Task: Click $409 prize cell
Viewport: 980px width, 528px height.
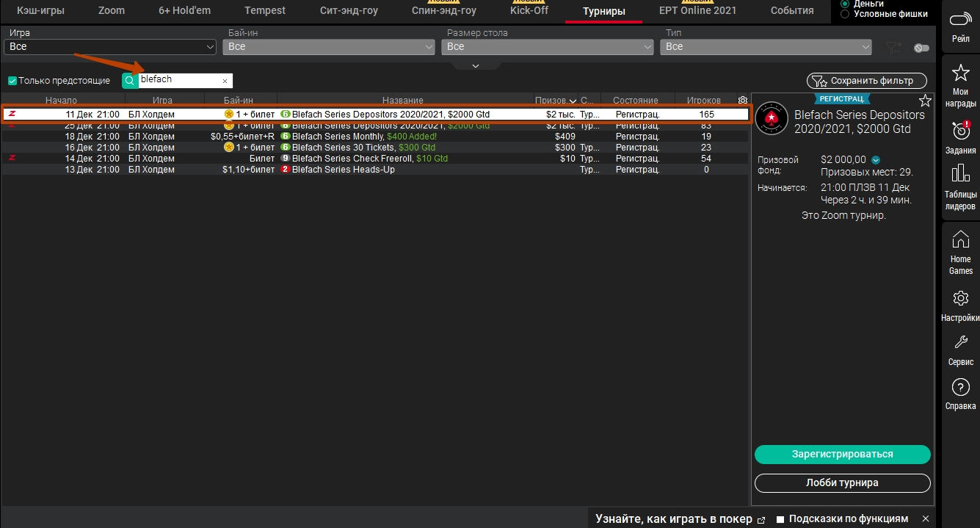Action: [565, 137]
